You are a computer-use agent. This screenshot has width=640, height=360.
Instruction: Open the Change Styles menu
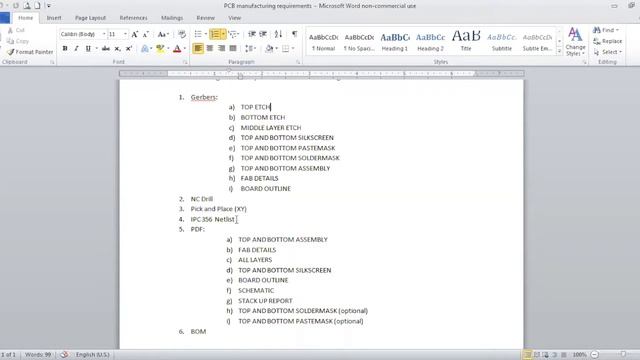pos(576,42)
